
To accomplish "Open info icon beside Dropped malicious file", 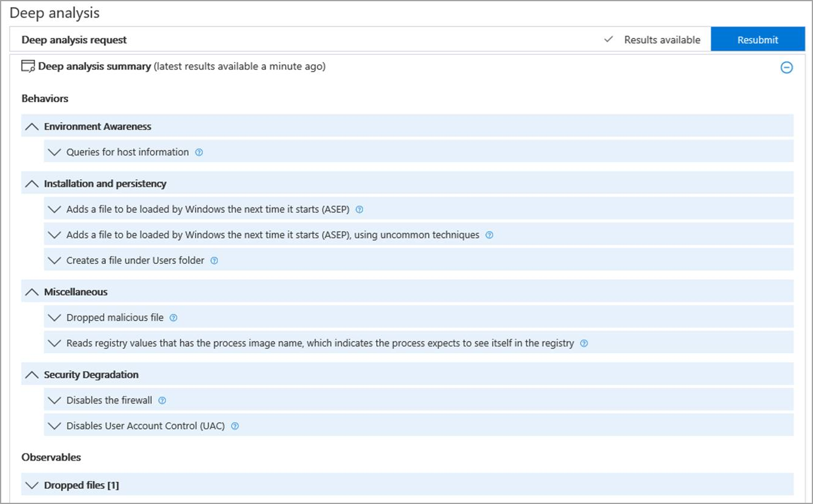I will pos(174,318).
